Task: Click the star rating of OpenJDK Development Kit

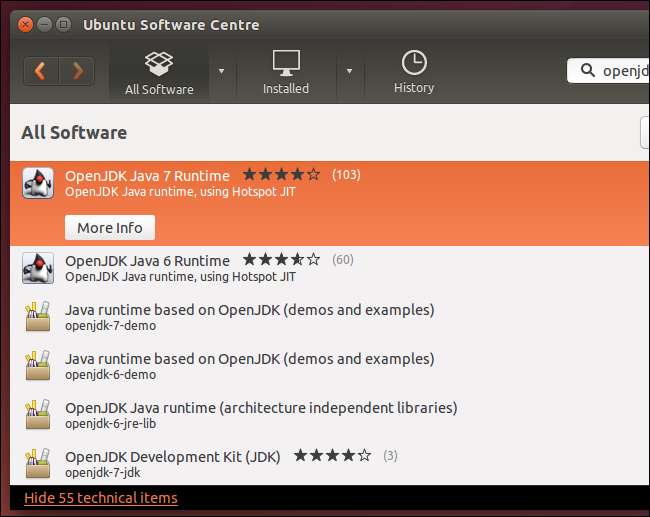Action: (332, 456)
